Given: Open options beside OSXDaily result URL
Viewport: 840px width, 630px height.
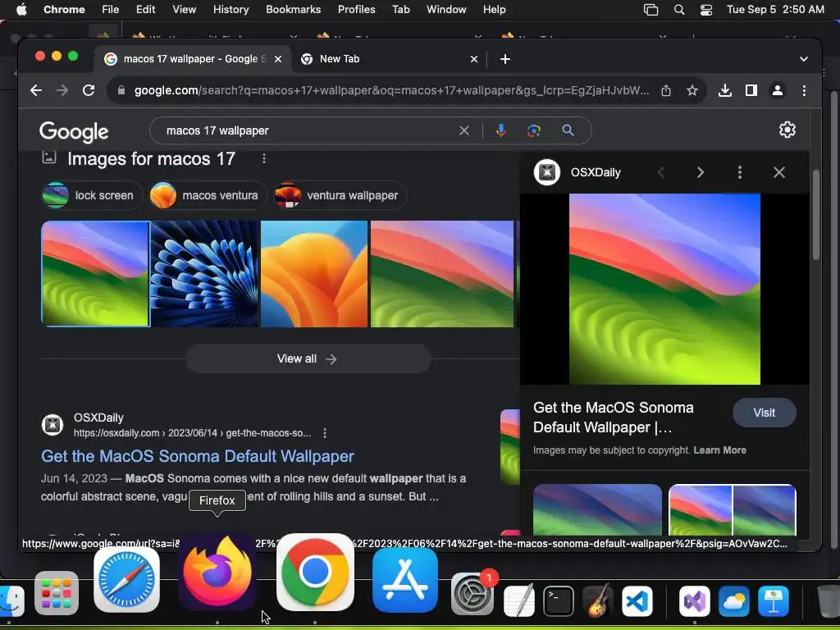Looking at the screenshot, I should coord(325,433).
